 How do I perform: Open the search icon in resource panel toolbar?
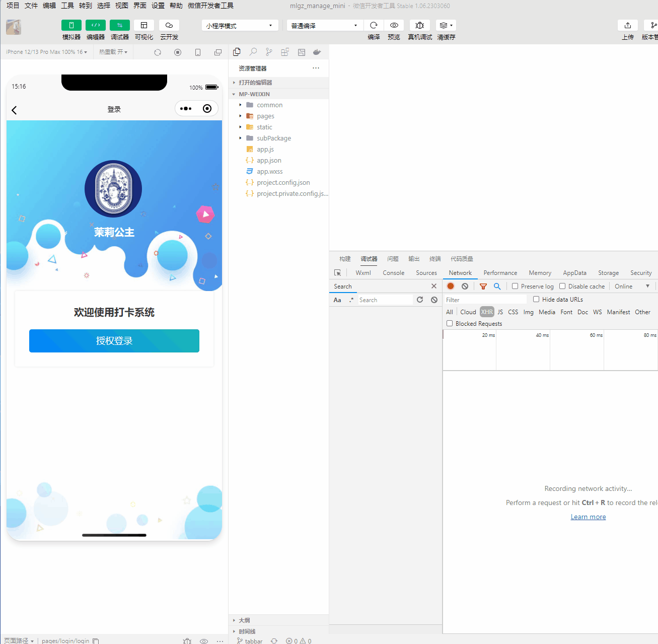point(253,52)
